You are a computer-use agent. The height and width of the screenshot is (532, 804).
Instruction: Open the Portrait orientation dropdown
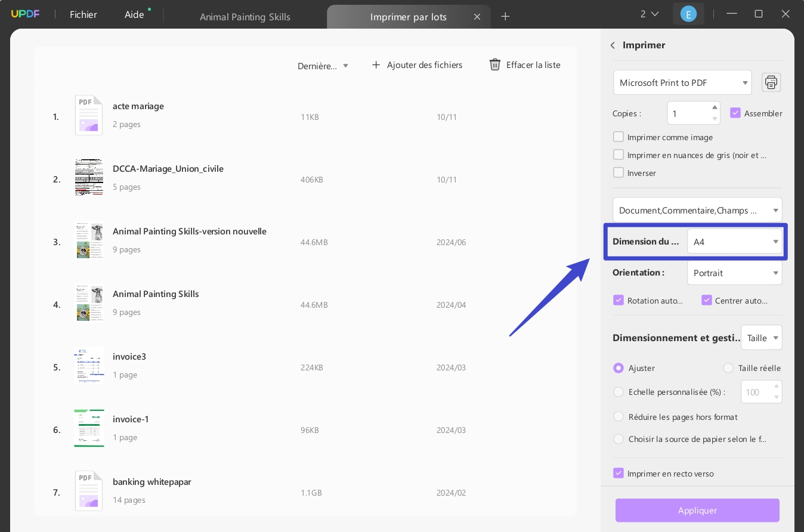click(735, 273)
